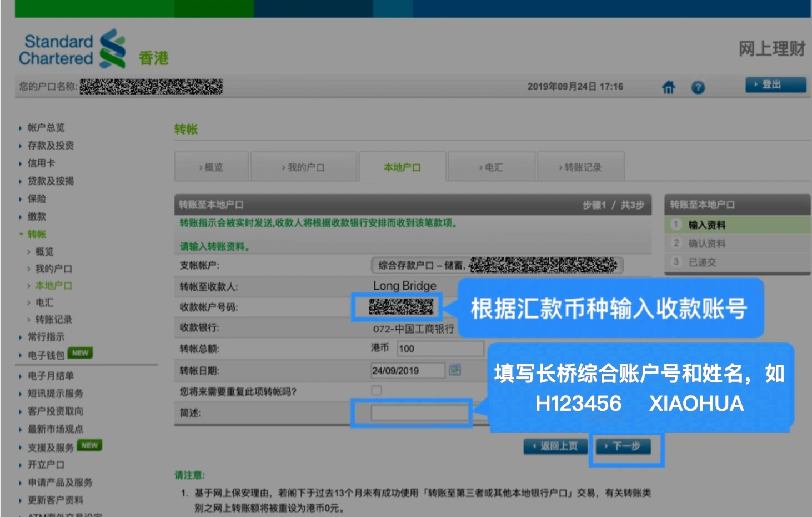This screenshot has height=517, width=812.
Task: Open 转账记录 in the sidebar submenu
Action: click(53, 319)
